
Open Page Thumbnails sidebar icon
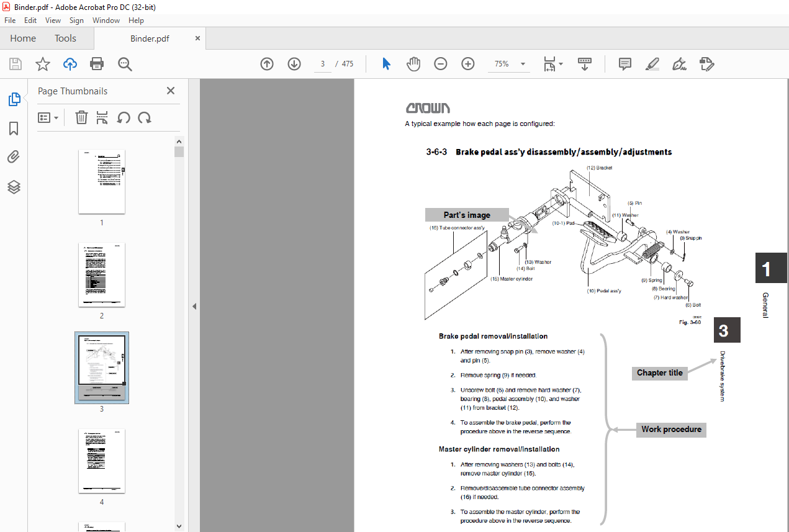[x=14, y=99]
